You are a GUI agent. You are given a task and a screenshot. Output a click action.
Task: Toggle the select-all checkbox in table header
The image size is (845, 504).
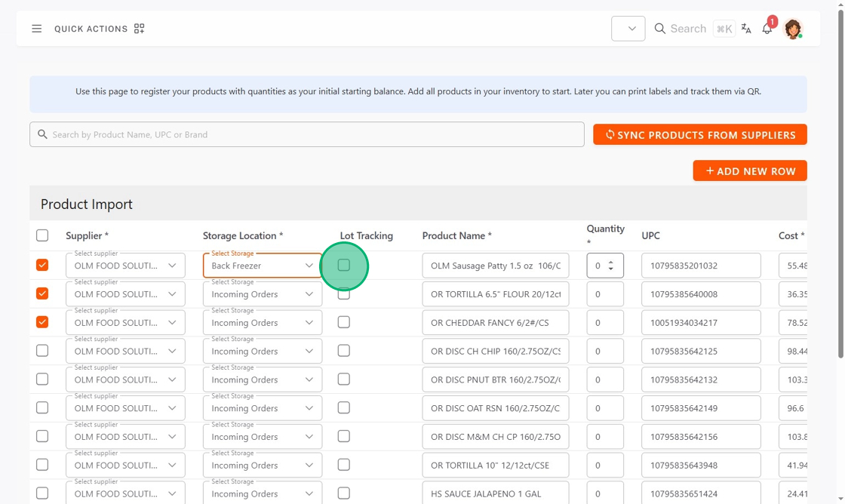click(x=42, y=235)
